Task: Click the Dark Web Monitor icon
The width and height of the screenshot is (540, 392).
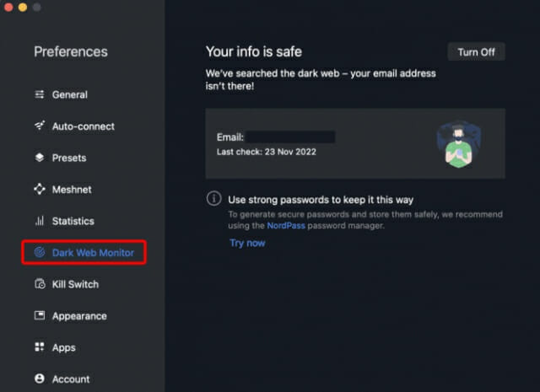Action: point(39,252)
